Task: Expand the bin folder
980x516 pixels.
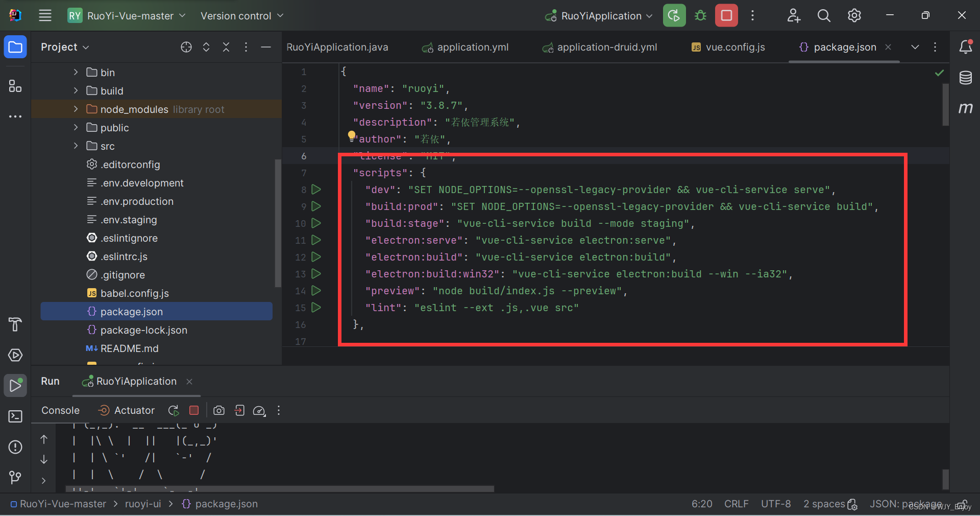Action: point(76,72)
